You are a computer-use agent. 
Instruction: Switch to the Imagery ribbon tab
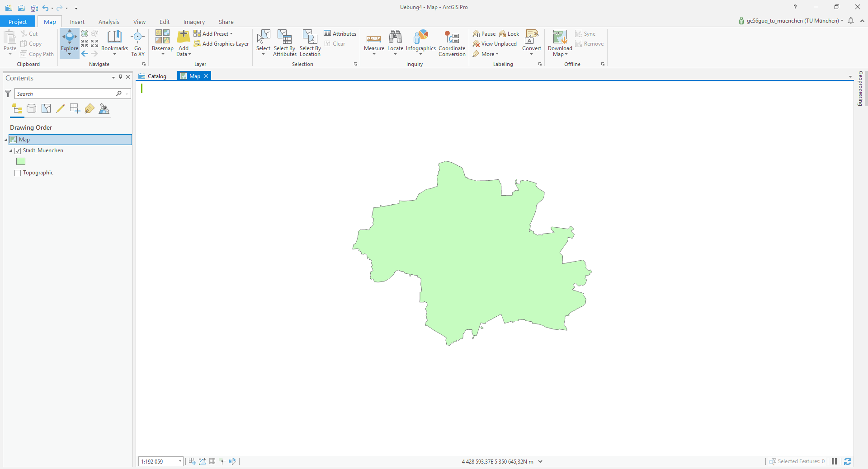pos(194,22)
